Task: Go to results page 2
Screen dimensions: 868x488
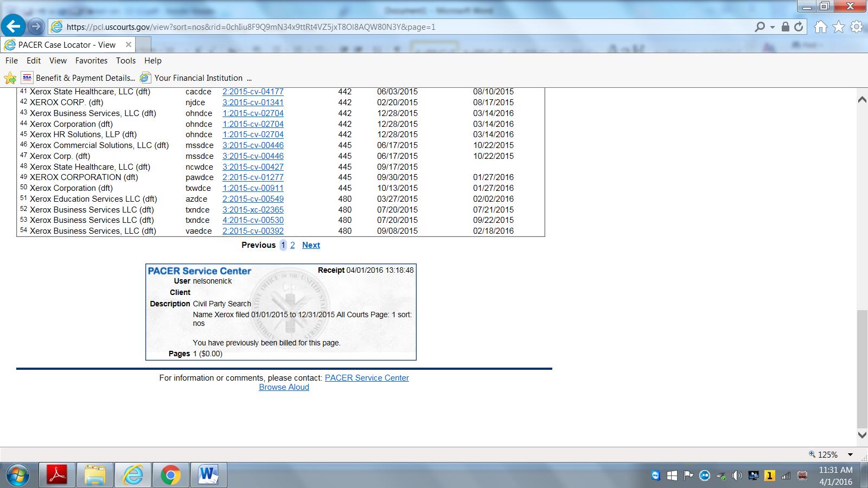Action: click(292, 245)
